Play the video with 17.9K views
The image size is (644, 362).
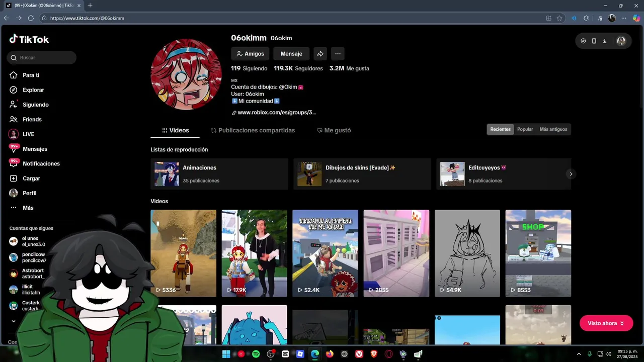click(x=254, y=253)
